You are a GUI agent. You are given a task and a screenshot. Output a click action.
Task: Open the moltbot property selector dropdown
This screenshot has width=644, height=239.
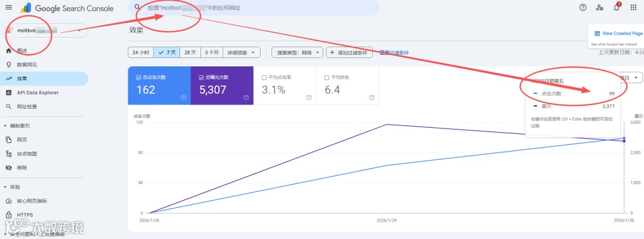[46, 30]
